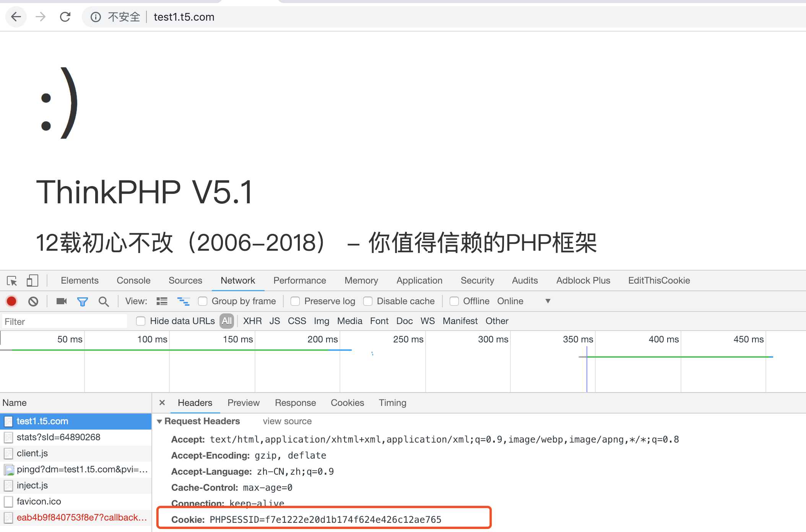
Task: Check Hide data URLs
Action: click(x=141, y=321)
